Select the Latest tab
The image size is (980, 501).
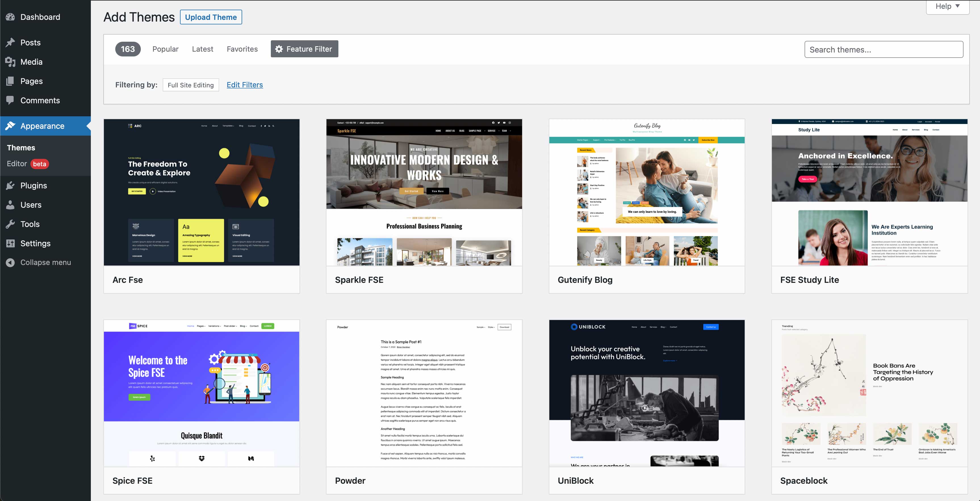[202, 49]
